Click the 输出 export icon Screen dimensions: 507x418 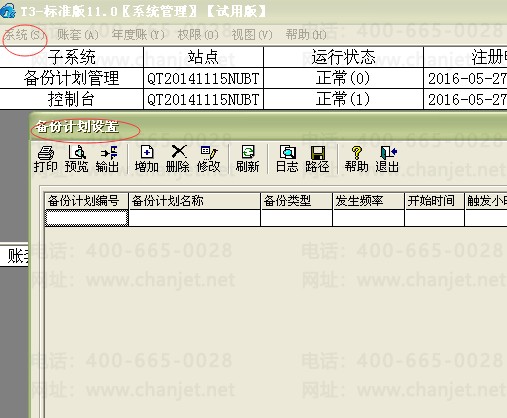107,159
